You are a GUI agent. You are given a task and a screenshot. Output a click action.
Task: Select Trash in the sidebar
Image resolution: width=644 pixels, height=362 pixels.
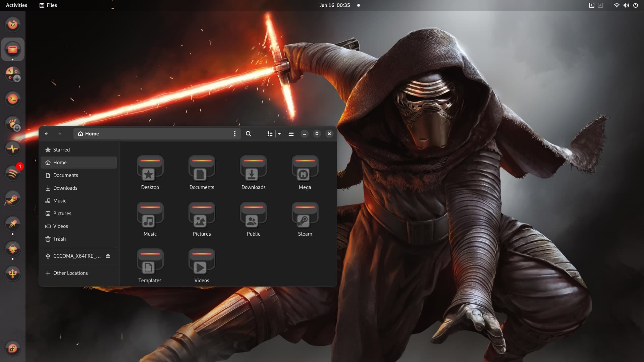(x=59, y=239)
